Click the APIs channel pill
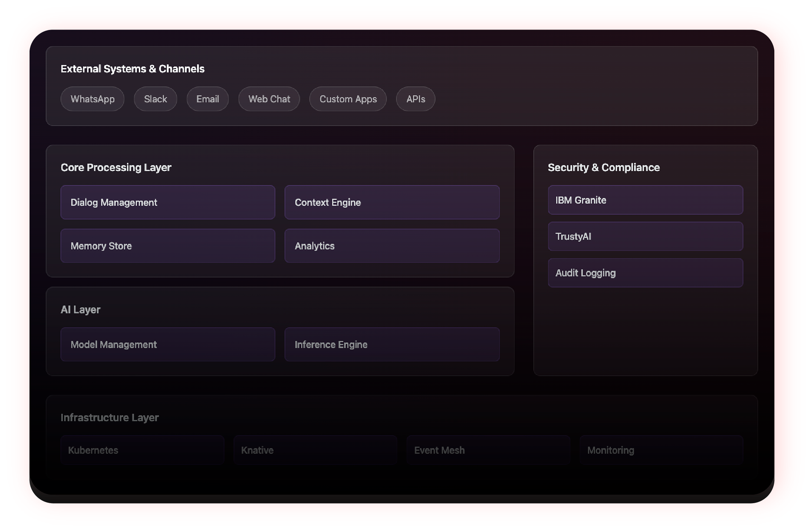This screenshot has width=812, height=532. (x=415, y=99)
